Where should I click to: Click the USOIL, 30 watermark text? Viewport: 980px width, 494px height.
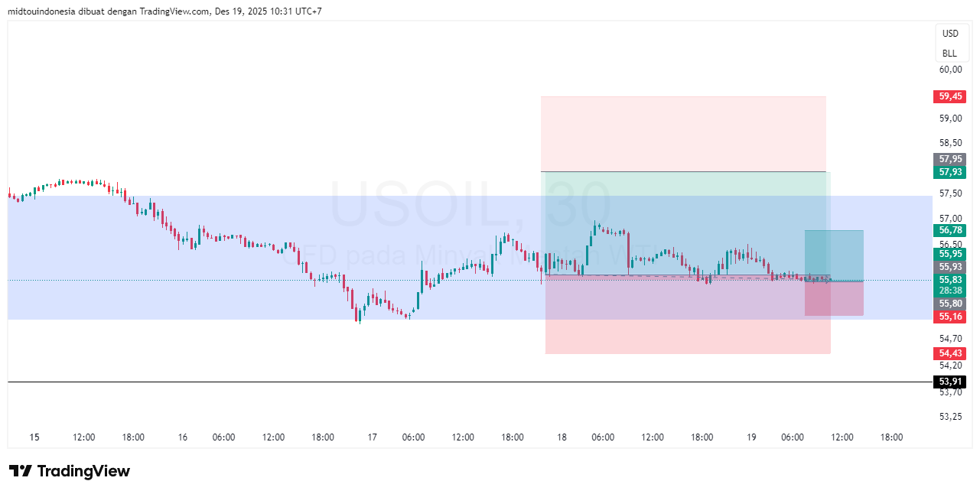click(470, 203)
